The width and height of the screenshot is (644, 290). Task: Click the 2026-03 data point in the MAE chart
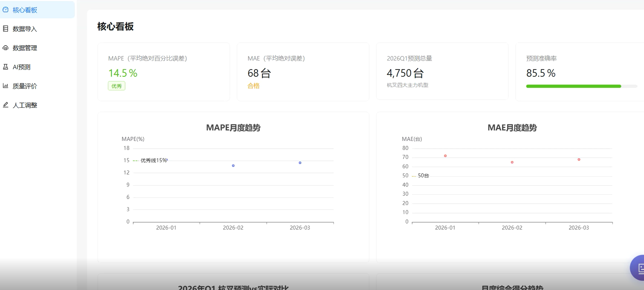coord(579,159)
